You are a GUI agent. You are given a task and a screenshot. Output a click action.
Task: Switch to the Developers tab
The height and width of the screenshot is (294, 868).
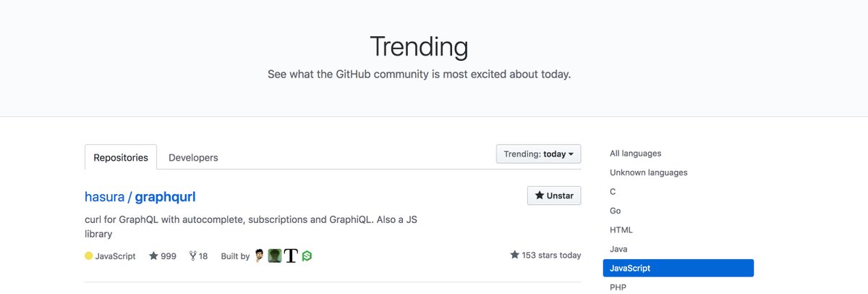[193, 157]
